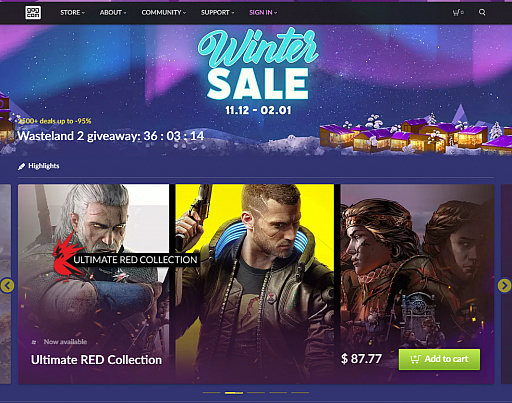Image resolution: width=512 pixels, height=403 pixels.
Task: Select the last carousel indicator dash
Action: pos(300,393)
